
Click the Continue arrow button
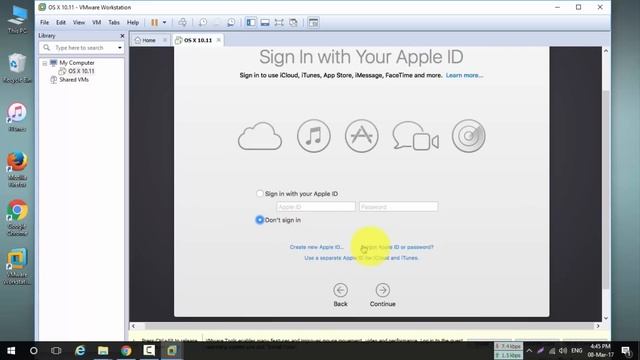point(382,290)
